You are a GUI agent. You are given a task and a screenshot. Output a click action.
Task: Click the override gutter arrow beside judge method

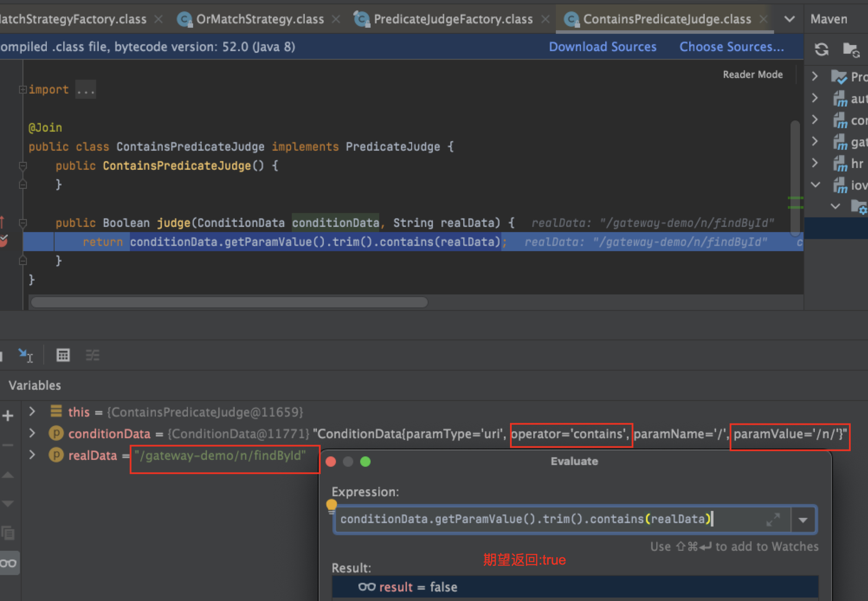pos(3,222)
